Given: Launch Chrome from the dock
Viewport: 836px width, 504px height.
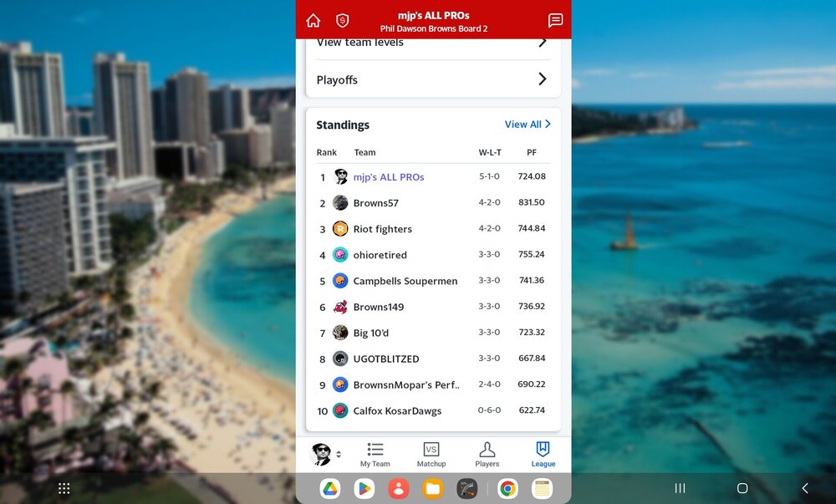Looking at the screenshot, I should coord(507,489).
